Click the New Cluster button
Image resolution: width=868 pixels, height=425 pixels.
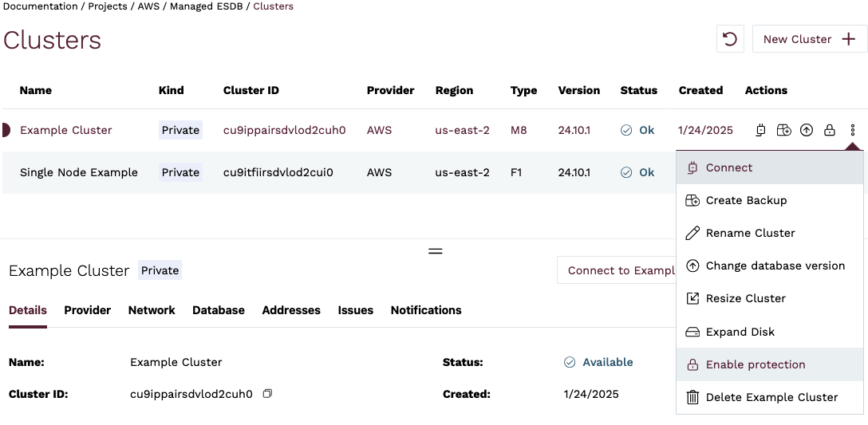click(809, 39)
